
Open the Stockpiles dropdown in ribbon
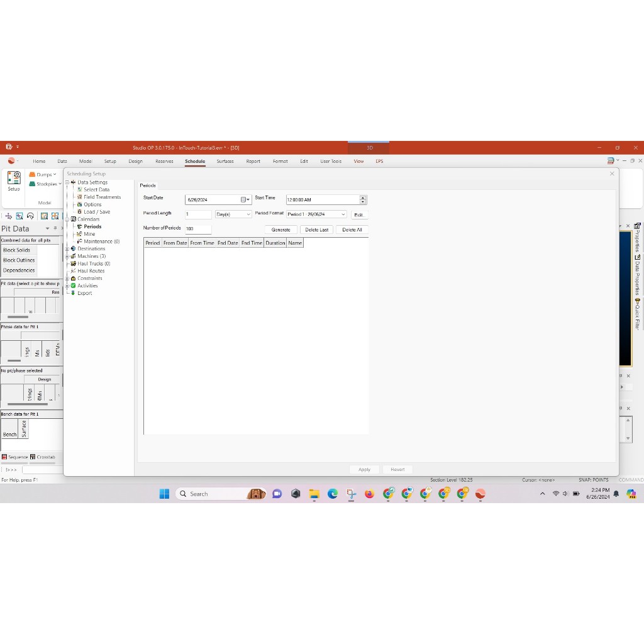click(x=45, y=184)
